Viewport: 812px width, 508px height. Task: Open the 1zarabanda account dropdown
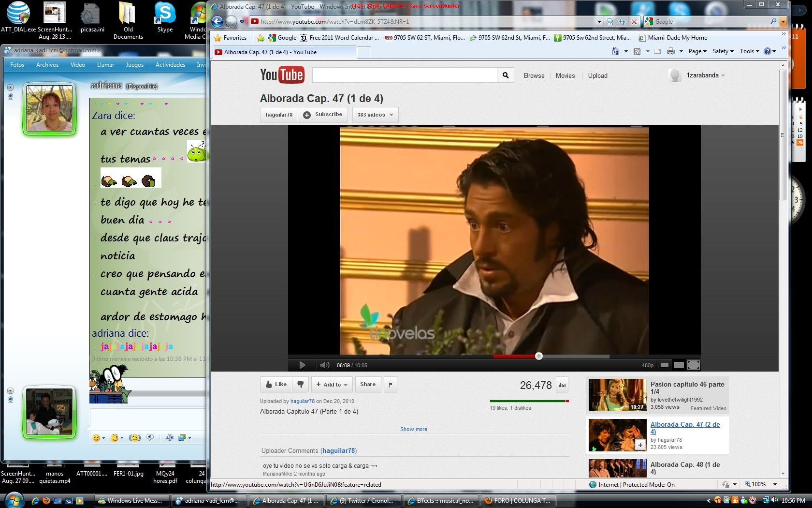(705, 75)
